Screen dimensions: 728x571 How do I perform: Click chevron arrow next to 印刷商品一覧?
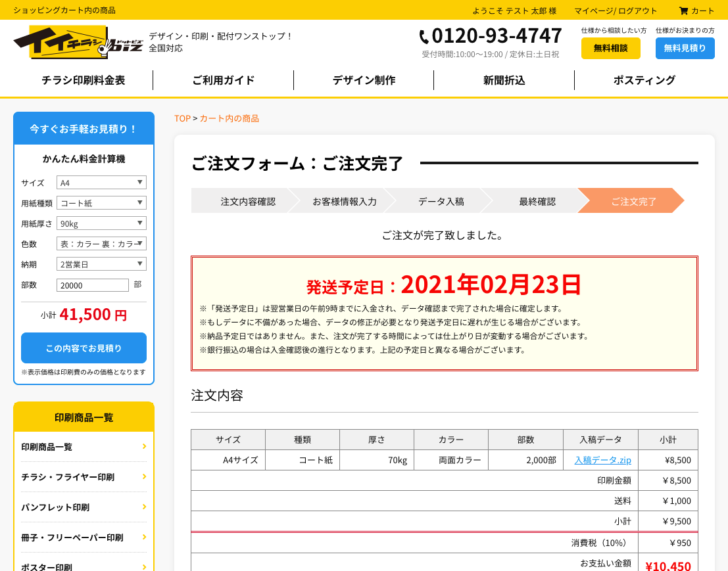click(144, 446)
